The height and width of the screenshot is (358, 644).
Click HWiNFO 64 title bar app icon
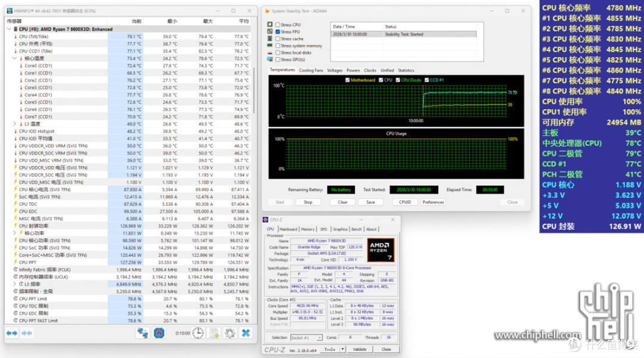click(x=10, y=11)
